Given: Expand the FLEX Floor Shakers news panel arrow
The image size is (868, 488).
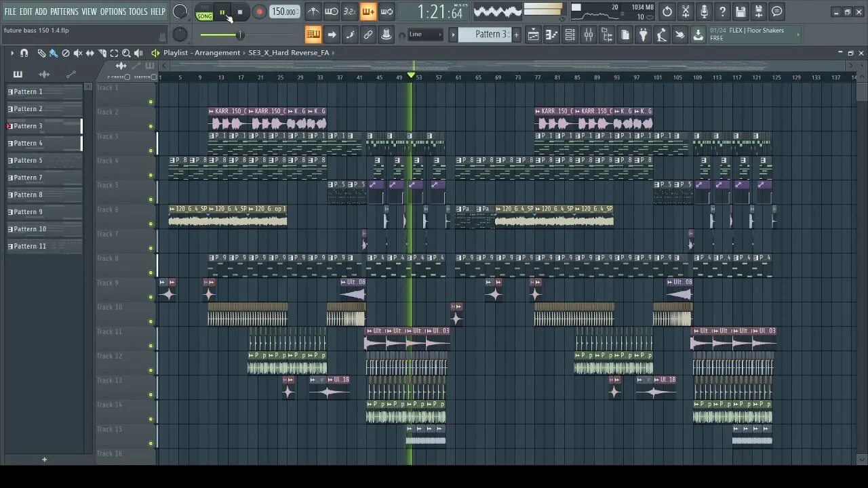Looking at the screenshot, I should point(797,34).
